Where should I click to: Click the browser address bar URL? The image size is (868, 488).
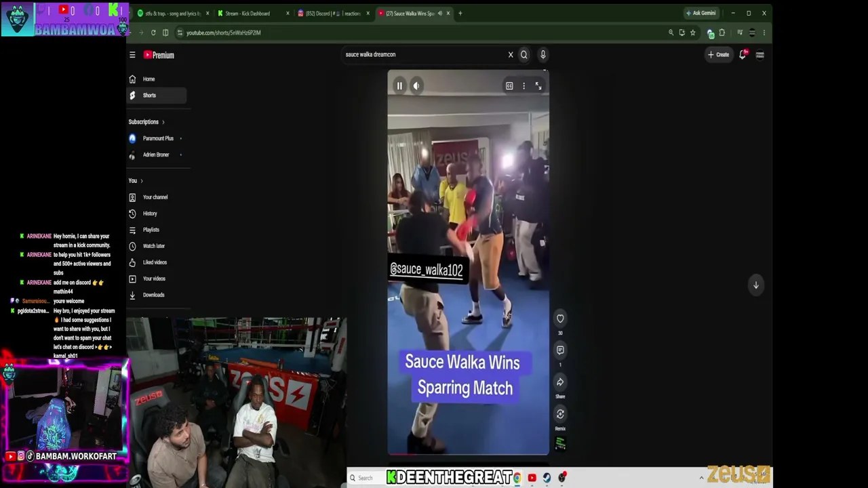(224, 33)
